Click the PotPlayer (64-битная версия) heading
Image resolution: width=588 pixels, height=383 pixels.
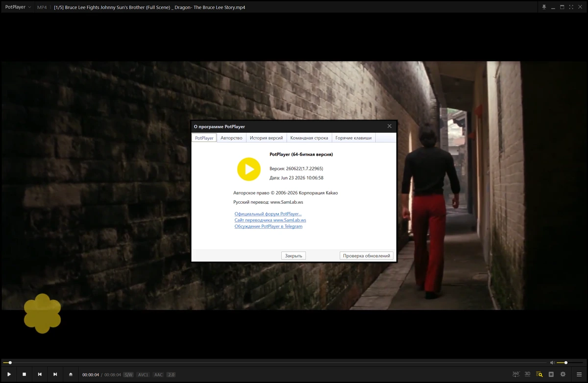point(301,154)
